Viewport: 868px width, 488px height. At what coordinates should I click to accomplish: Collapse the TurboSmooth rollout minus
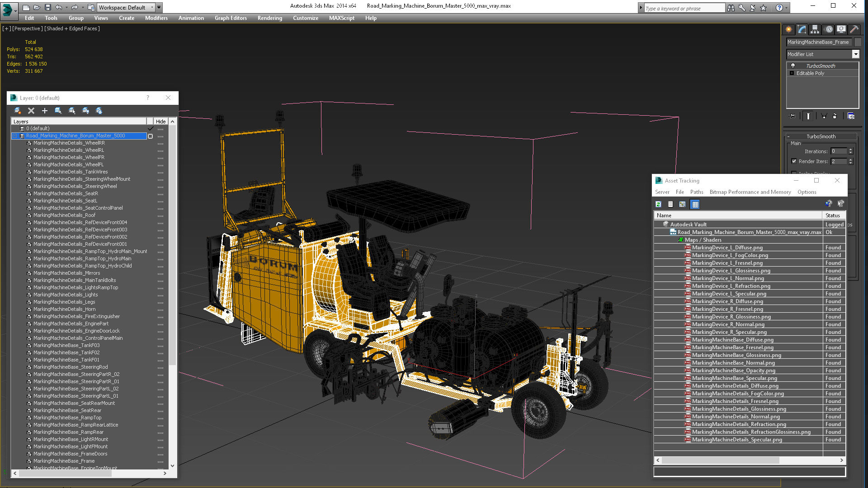coord(788,136)
